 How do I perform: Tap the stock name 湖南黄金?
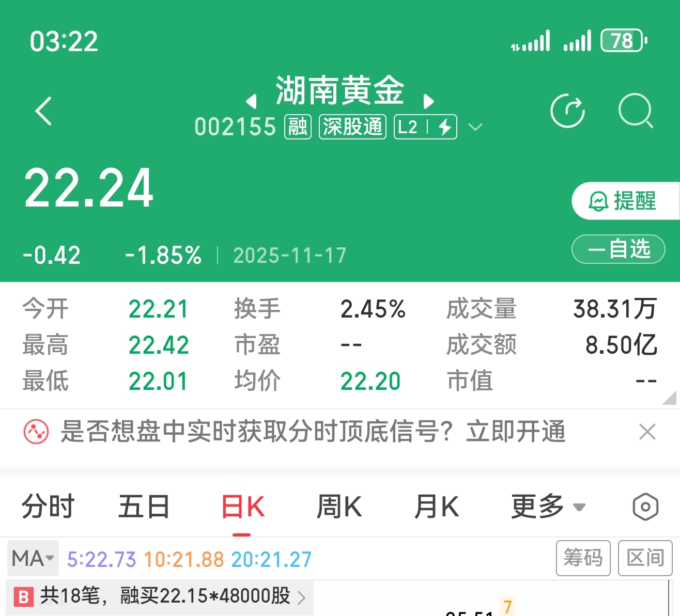coord(339,90)
